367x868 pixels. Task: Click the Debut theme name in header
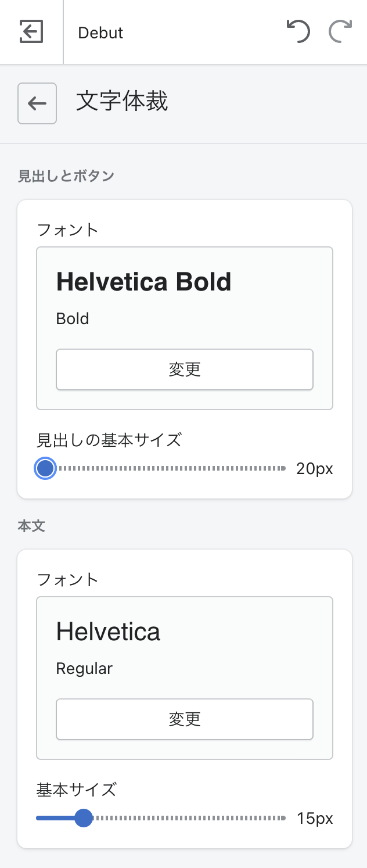[x=100, y=33]
